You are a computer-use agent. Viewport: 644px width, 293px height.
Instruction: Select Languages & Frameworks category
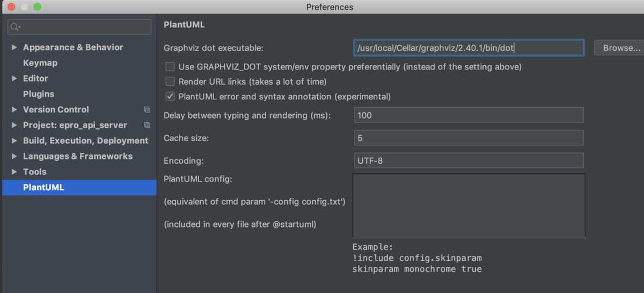point(78,156)
